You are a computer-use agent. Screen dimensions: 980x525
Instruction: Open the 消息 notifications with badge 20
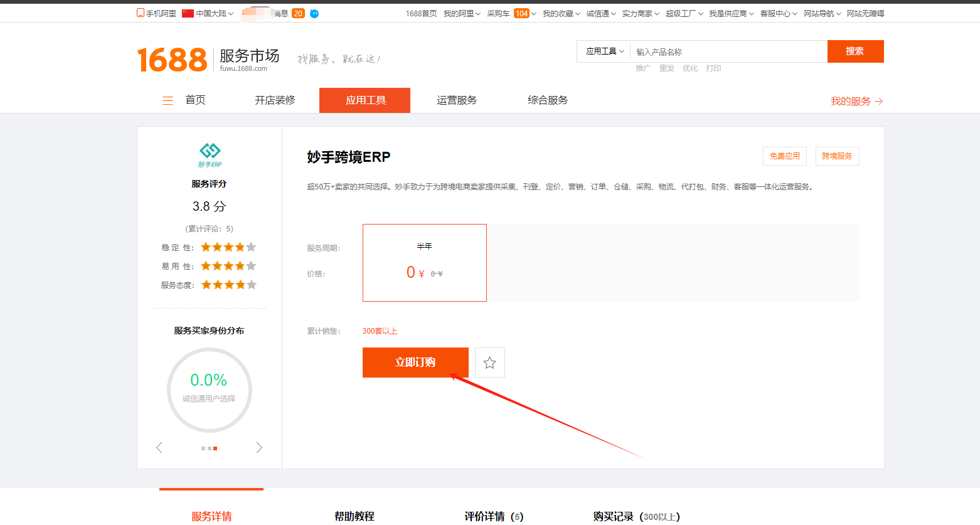point(289,13)
